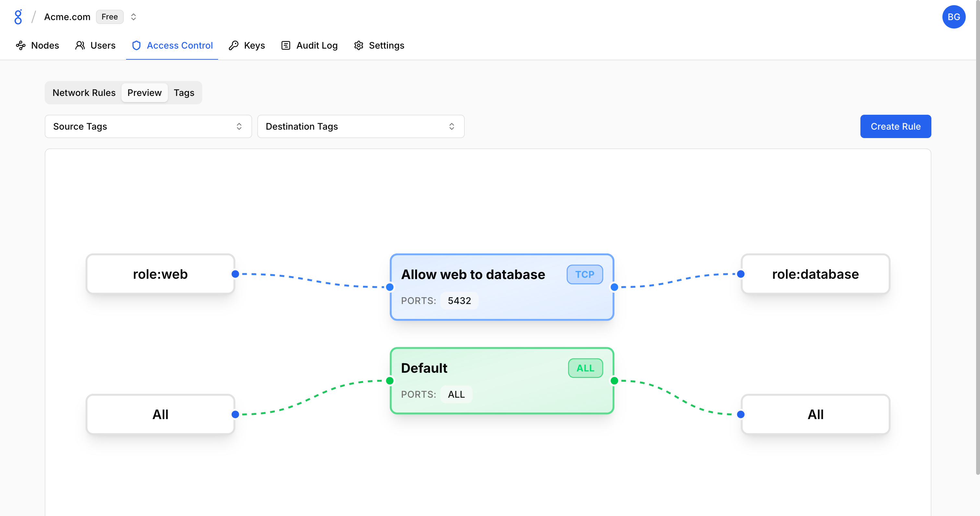Click the Create Rule button
Image resolution: width=980 pixels, height=516 pixels.
(895, 126)
